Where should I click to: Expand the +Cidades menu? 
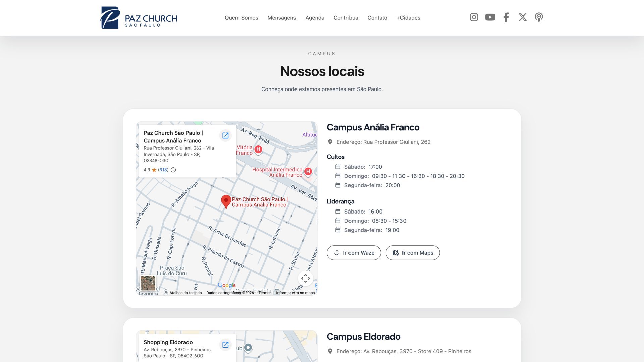pyautogui.click(x=408, y=18)
